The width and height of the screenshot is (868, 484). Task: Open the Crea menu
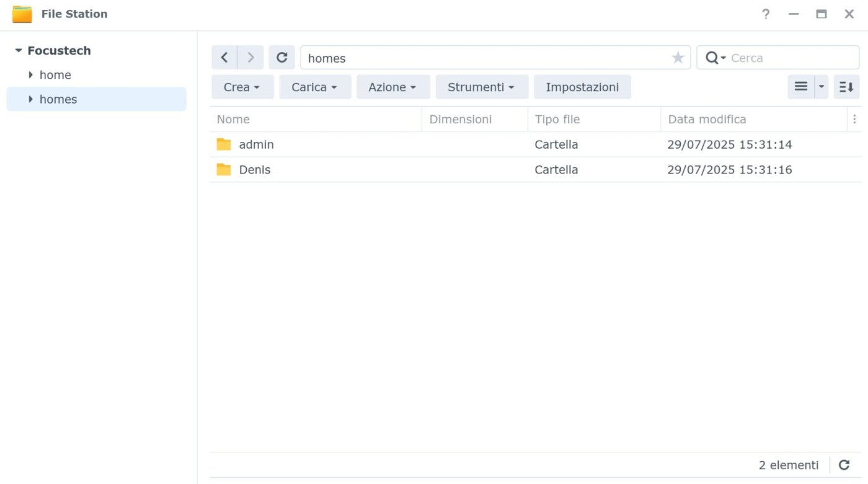(242, 87)
